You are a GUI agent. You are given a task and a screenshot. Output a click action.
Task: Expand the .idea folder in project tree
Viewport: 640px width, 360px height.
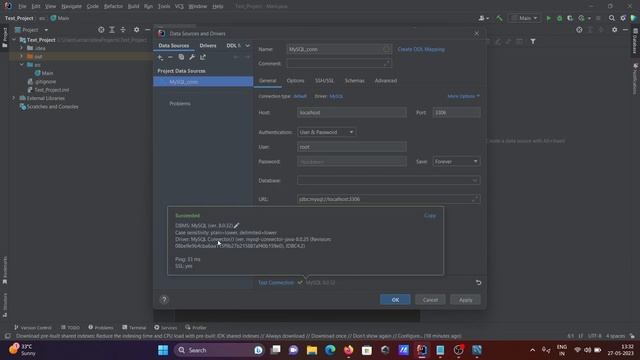22,48
